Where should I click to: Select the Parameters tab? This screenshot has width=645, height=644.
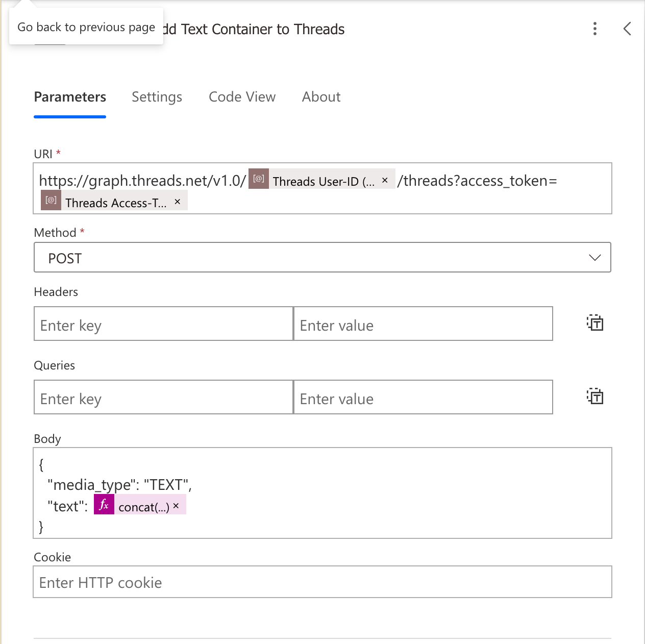point(70,97)
